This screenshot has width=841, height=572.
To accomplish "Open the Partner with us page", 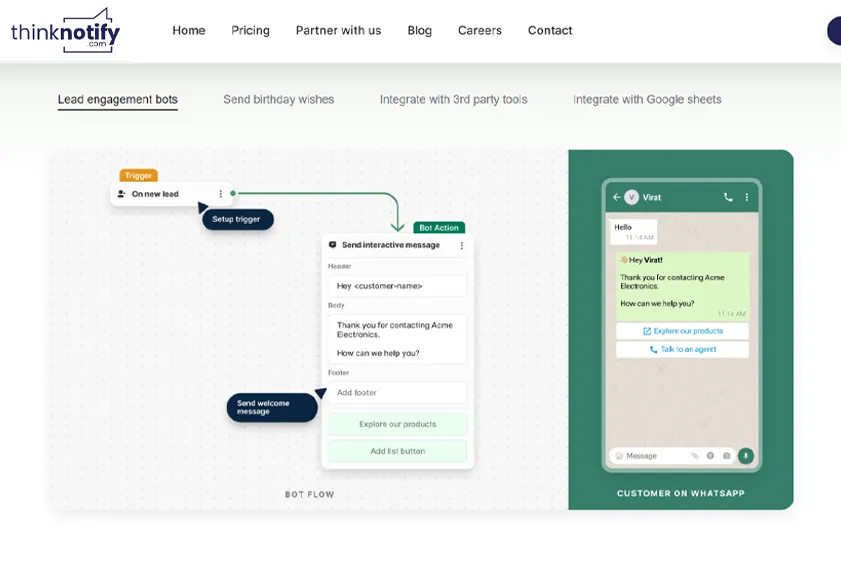I will point(338,31).
